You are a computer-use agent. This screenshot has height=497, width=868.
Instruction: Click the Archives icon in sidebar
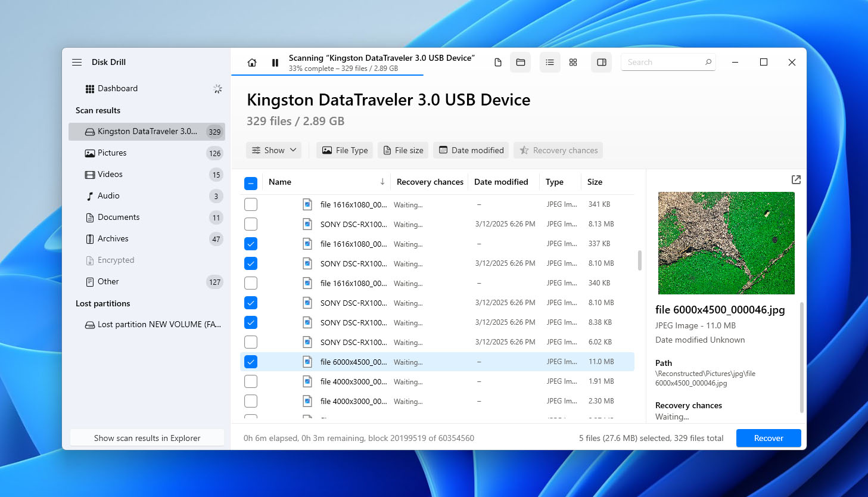click(90, 239)
